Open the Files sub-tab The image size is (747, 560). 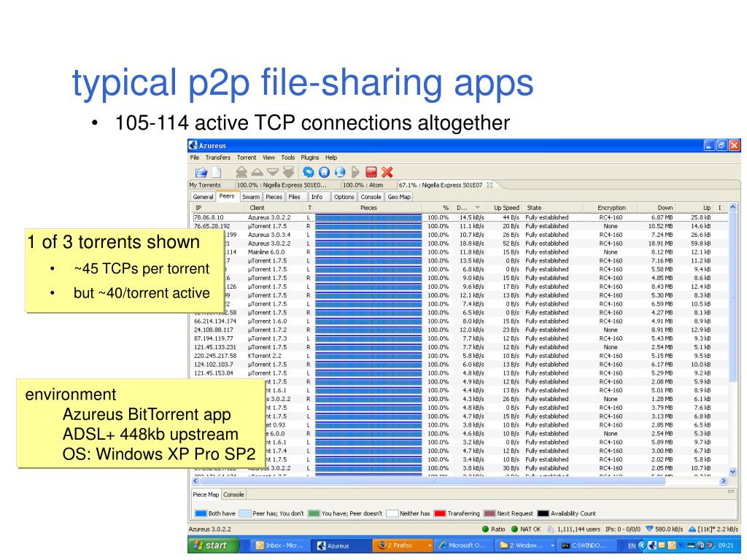point(295,197)
